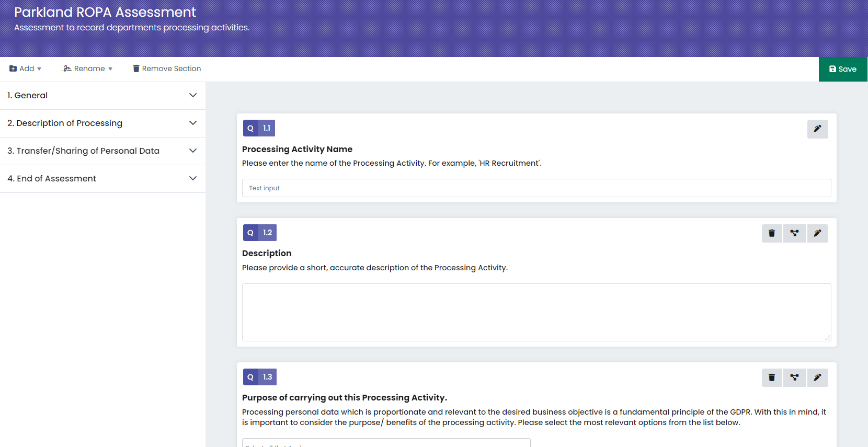Open the Rename dropdown menu

[x=88, y=68]
